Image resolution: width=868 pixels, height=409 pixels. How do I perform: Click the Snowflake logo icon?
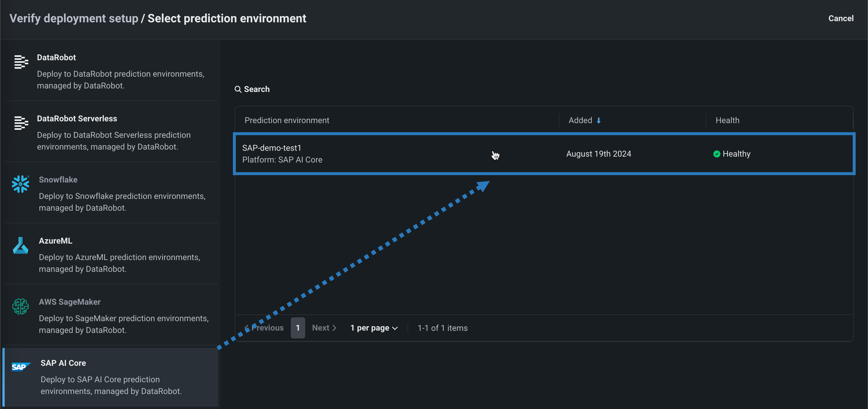[20, 184]
